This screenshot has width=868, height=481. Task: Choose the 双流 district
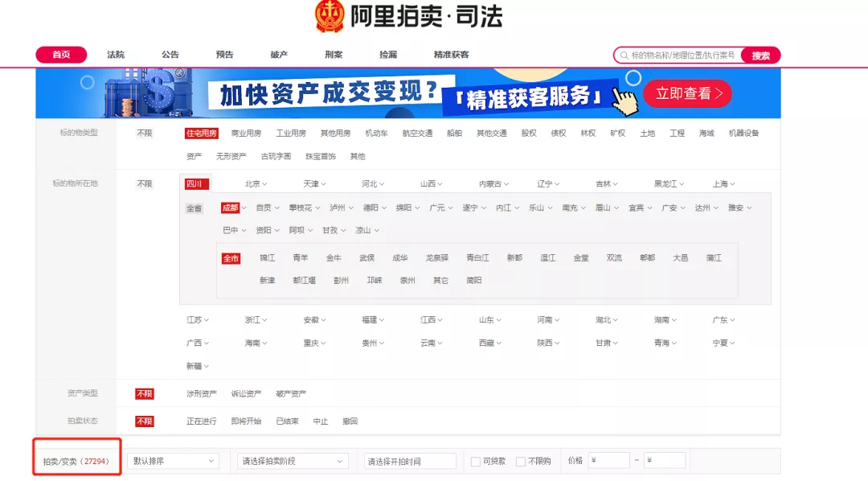[615, 258]
